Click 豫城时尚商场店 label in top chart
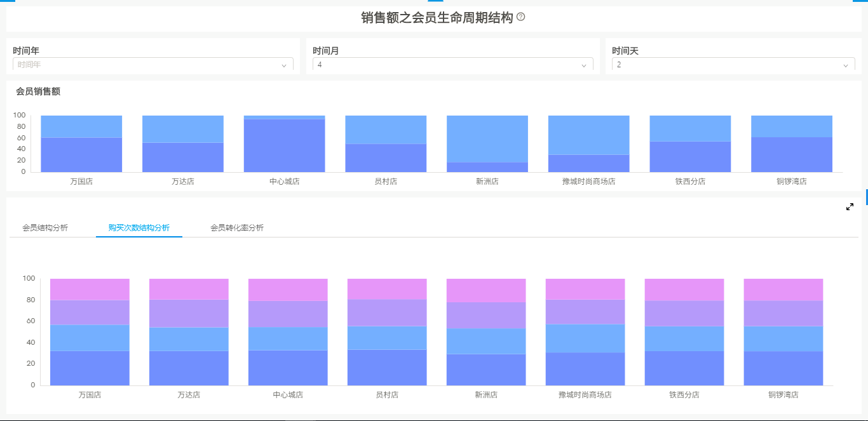This screenshot has height=421, width=868. point(588,182)
